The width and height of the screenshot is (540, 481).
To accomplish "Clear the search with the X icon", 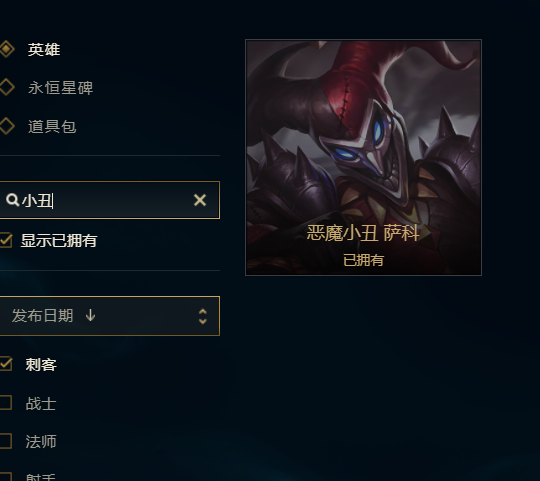I will tap(200, 200).
